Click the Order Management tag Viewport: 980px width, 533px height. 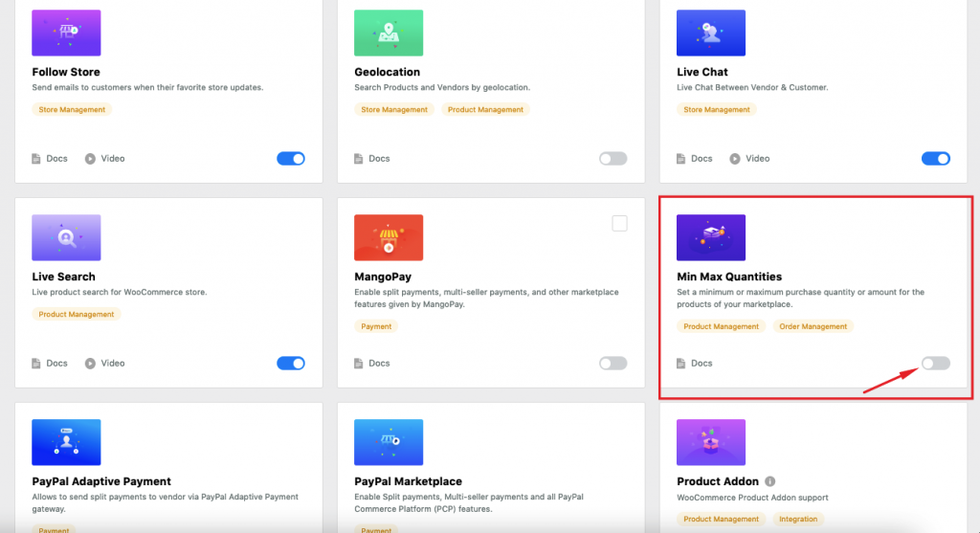coord(813,326)
